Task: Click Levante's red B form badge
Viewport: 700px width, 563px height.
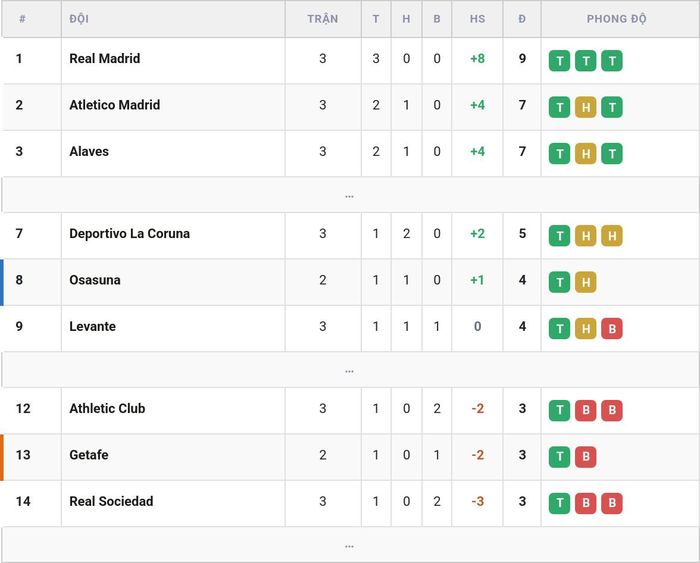Action: point(612,329)
